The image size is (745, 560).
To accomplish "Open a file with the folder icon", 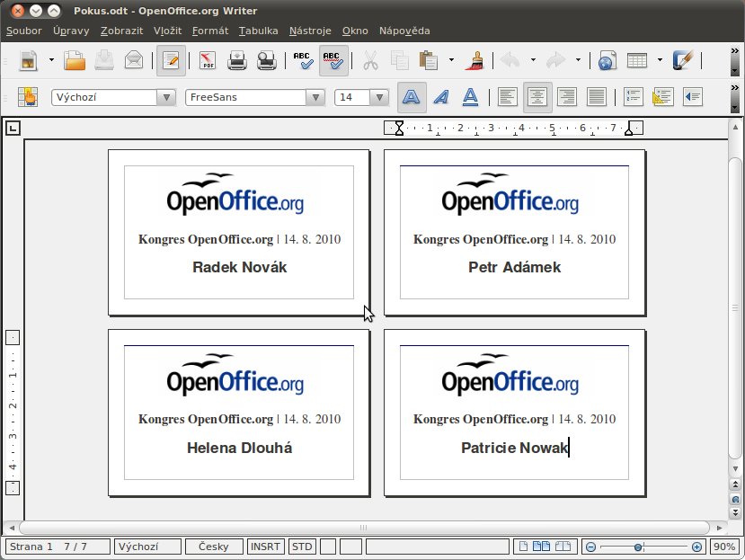I will 75,61.
